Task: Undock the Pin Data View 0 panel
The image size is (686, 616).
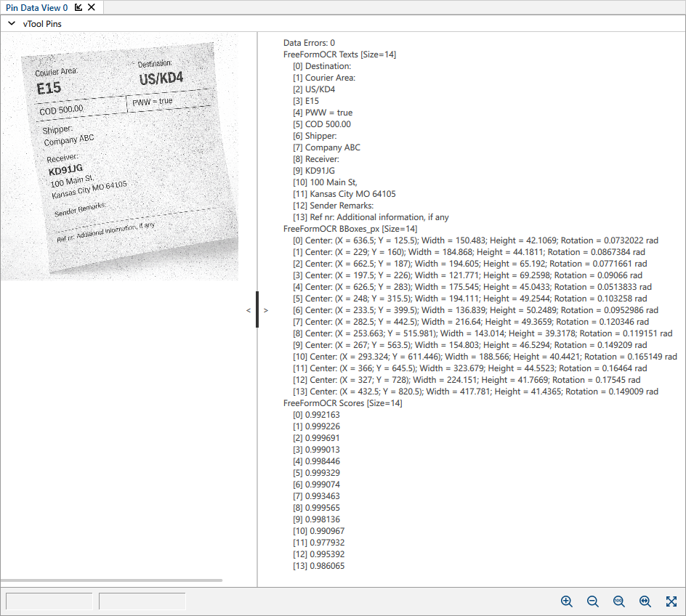Action: (x=78, y=7)
